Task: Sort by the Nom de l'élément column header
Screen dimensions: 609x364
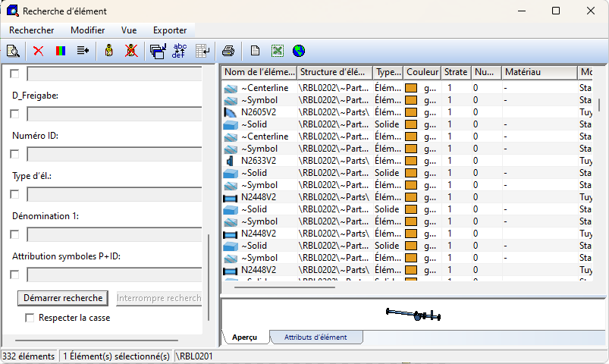Action: tap(259, 72)
